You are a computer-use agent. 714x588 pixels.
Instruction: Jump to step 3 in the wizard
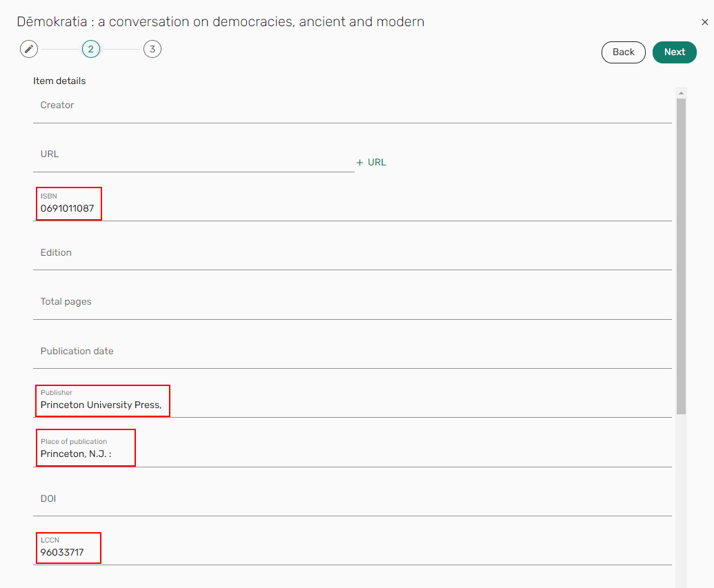tap(152, 49)
